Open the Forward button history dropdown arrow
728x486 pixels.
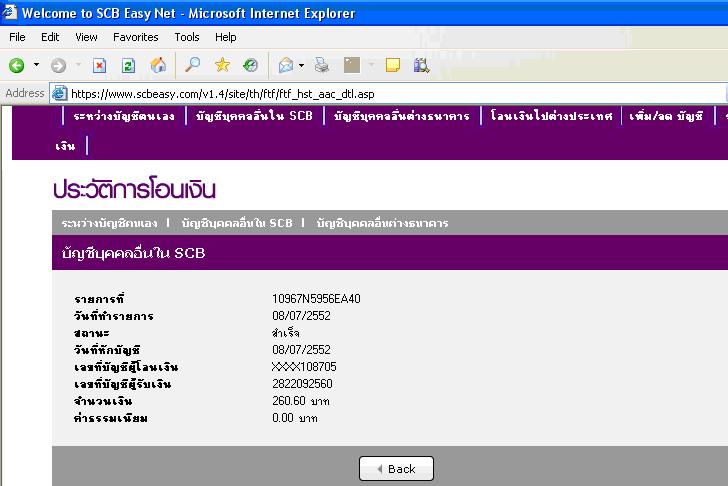(78, 65)
